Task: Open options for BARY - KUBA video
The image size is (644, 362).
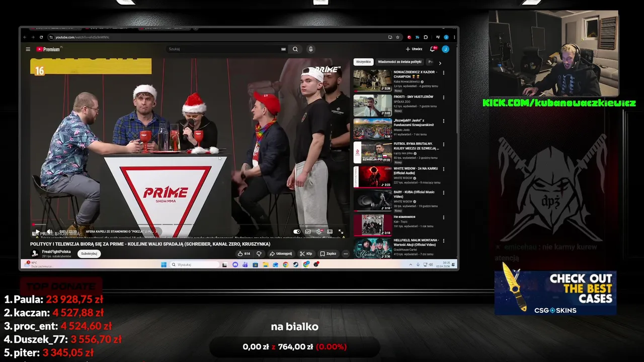Action: click(x=443, y=193)
